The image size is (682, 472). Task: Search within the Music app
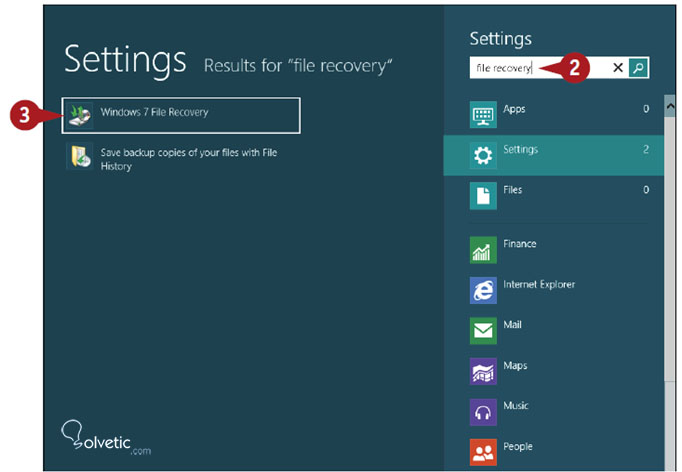pos(515,407)
